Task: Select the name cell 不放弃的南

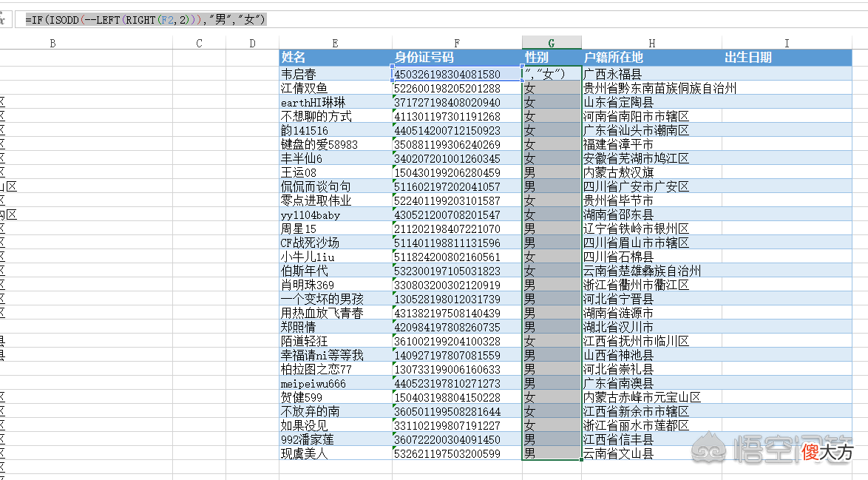Action: tap(336, 411)
